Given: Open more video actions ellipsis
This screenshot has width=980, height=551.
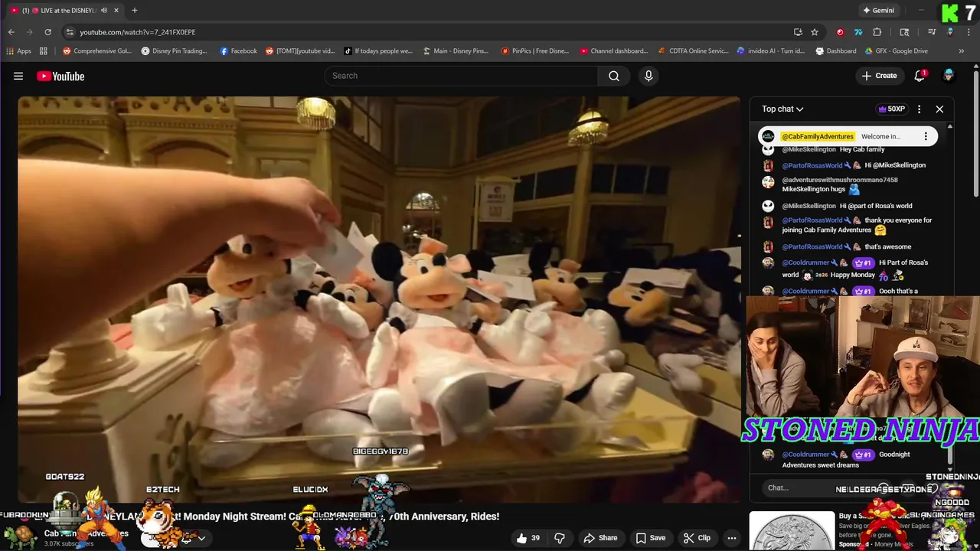Looking at the screenshot, I should point(732,538).
